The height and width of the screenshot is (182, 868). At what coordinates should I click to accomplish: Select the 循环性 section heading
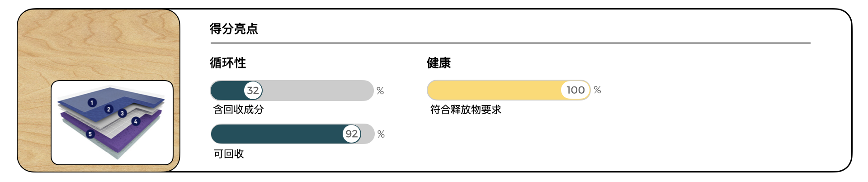[228, 63]
